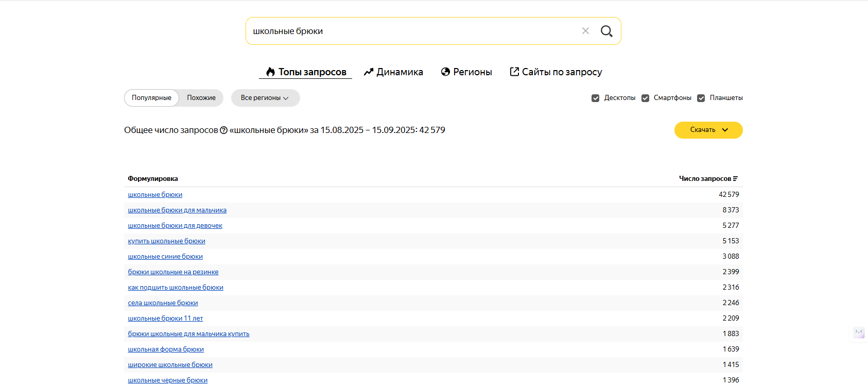Open the Топы запросов tab

(x=306, y=72)
